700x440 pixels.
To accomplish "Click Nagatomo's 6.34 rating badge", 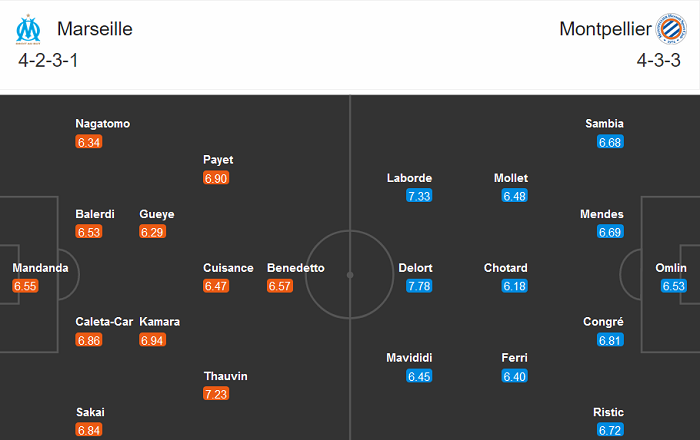I will [89, 142].
